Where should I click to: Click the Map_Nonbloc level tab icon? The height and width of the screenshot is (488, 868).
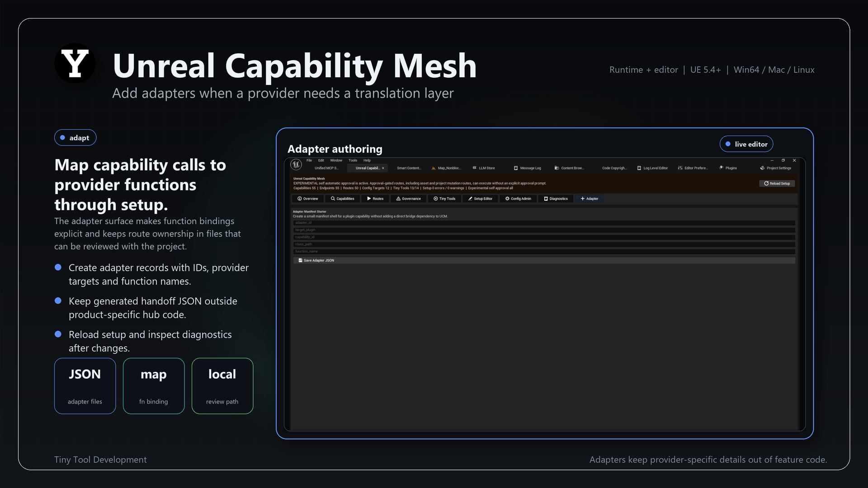(x=434, y=168)
